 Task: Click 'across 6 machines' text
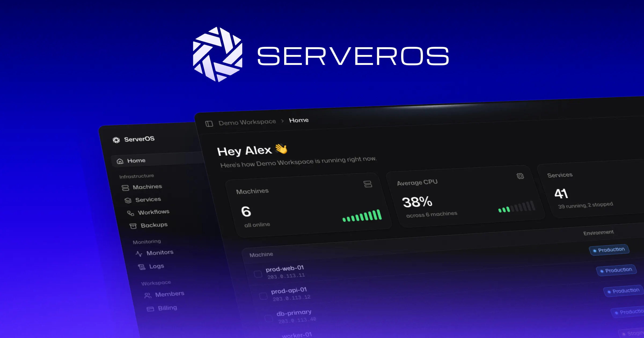(431, 214)
